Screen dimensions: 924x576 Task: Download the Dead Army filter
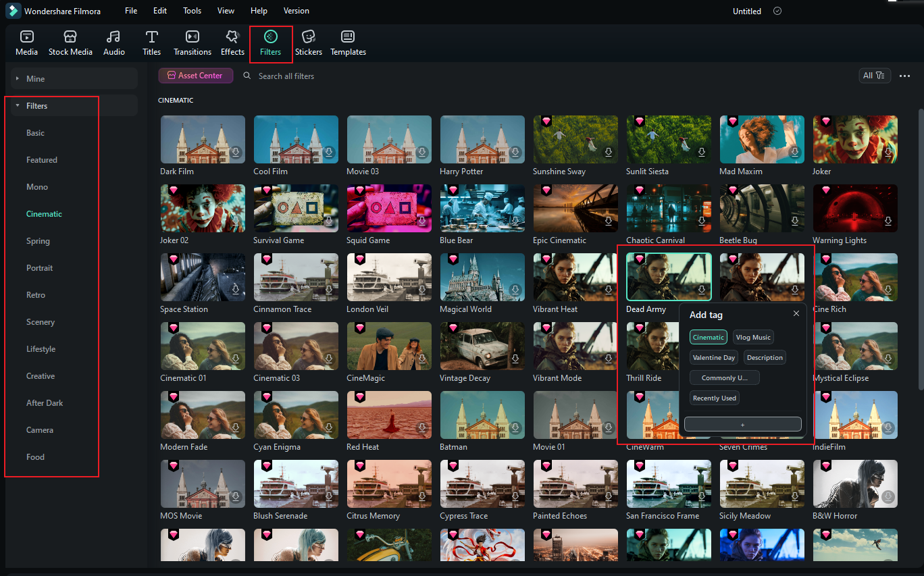click(702, 290)
